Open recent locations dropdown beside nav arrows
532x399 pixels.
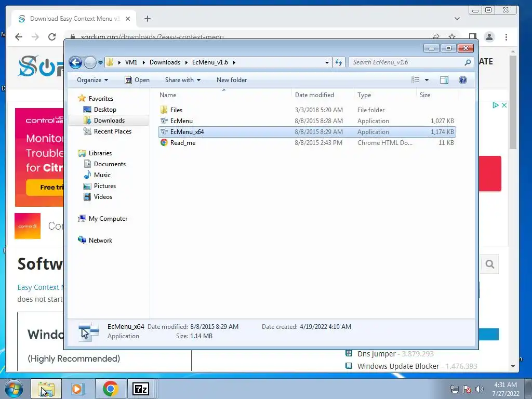tap(100, 63)
